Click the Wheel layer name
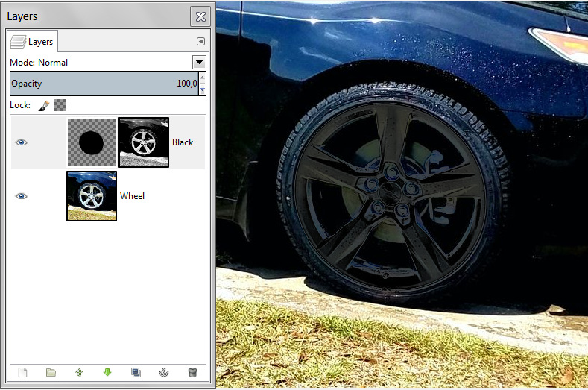Viewport: 588px width, 390px height. 132,196
